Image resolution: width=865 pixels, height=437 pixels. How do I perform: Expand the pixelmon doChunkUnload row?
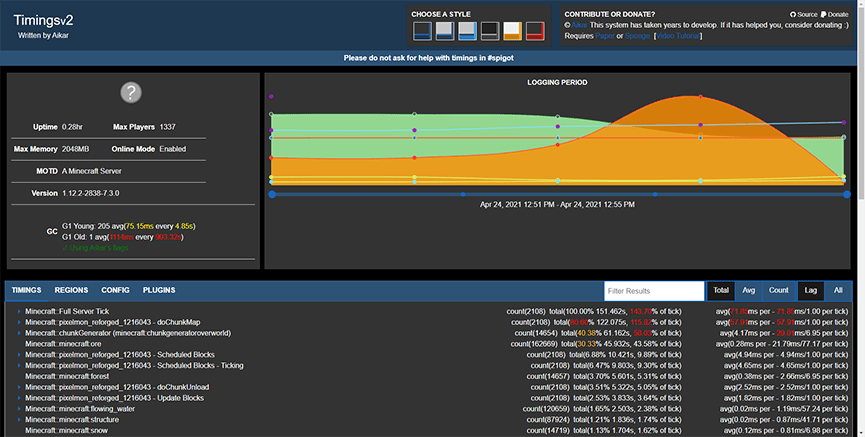19,387
